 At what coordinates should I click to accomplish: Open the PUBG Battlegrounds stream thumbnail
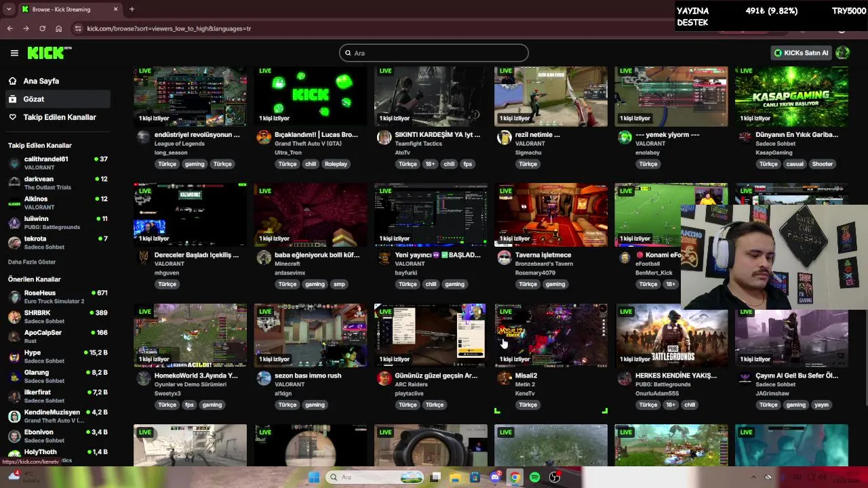tap(671, 335)
